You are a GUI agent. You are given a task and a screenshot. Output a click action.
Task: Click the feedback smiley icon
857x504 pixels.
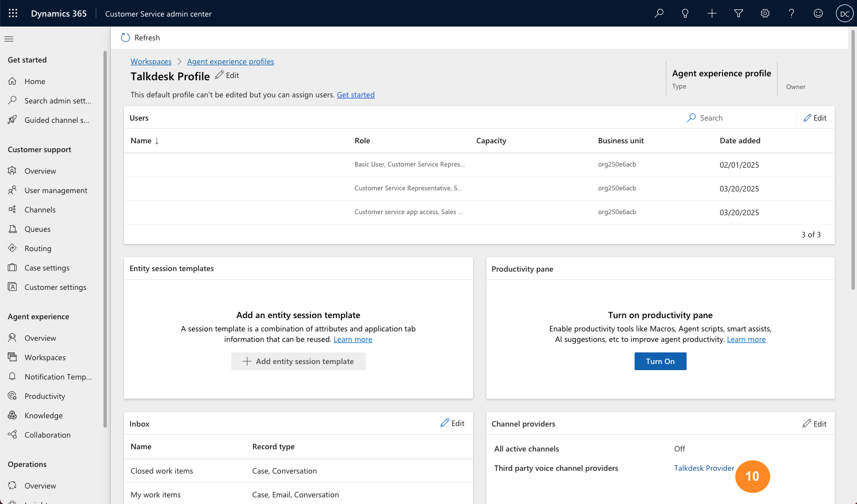(x=818, y=13)
